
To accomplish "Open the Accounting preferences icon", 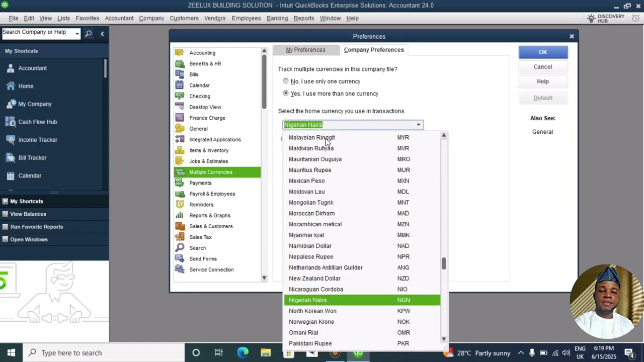I will [x=180, y=53].
